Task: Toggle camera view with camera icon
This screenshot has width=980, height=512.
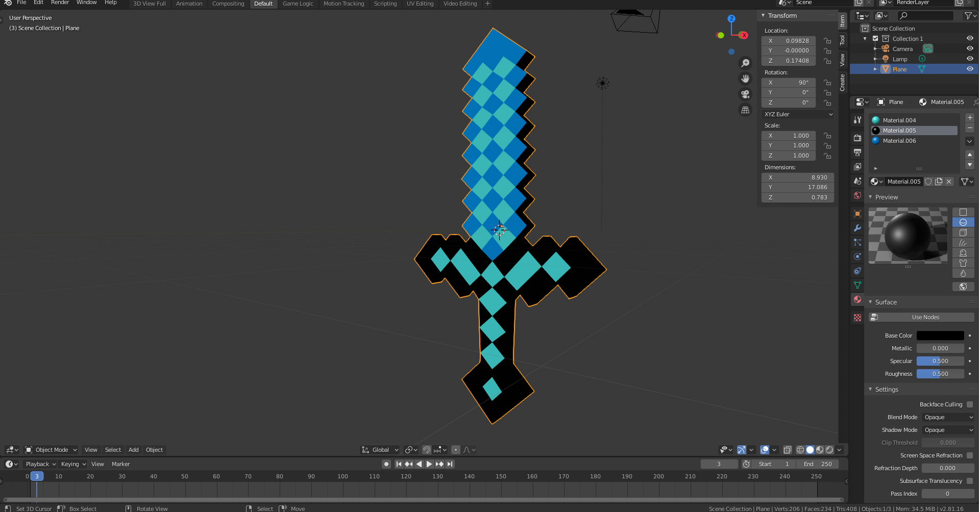Action: click(x=745, y=94)
